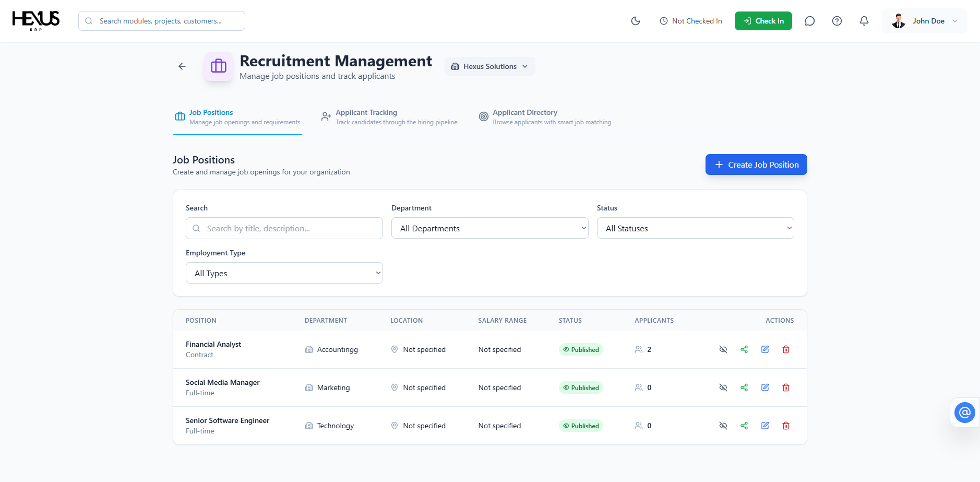980x482 pixels.
Task: Open the floating @ assistant button
Action: tap(965, 413)
